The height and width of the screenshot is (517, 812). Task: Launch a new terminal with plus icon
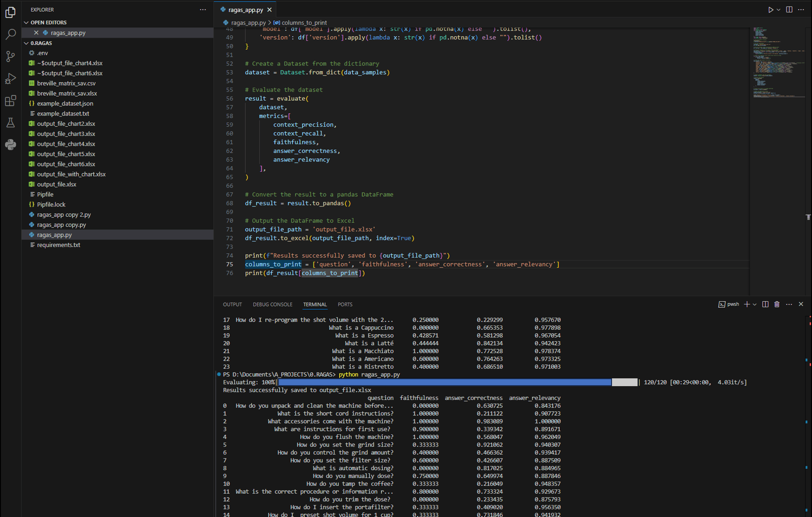click(747, 304)
